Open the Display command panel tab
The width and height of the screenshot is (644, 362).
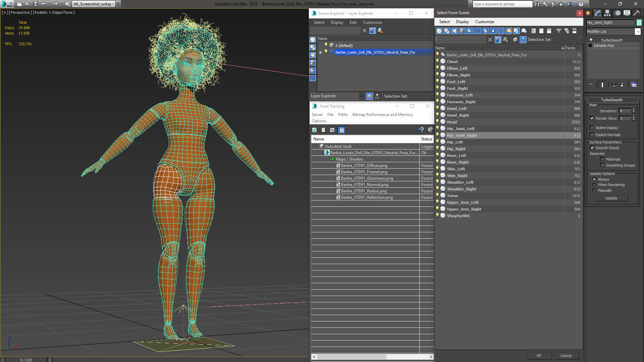(x=627, y=13)
